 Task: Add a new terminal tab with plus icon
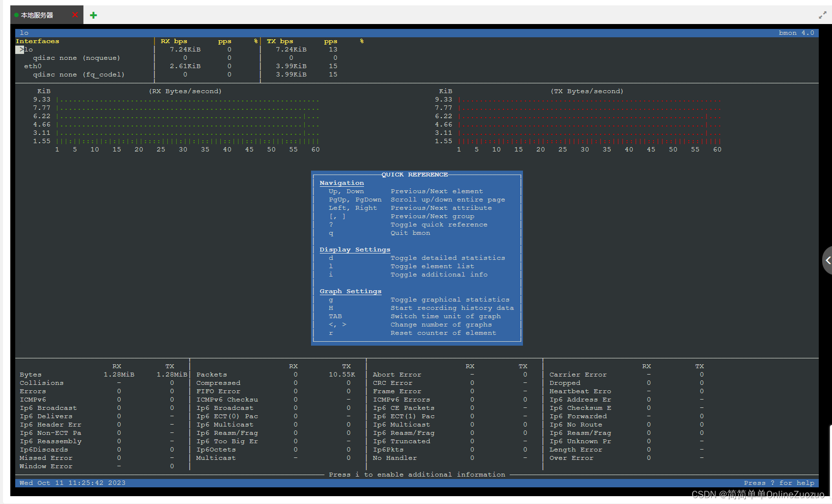(93, 15)
